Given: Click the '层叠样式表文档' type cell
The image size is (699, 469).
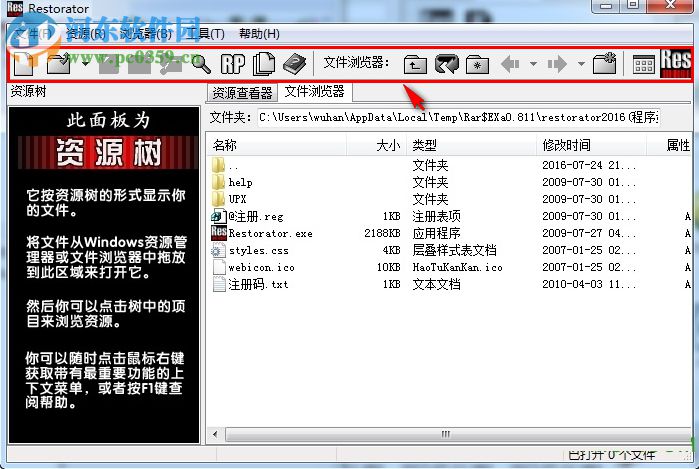Looking at the screenshot, I should (454, 250).
